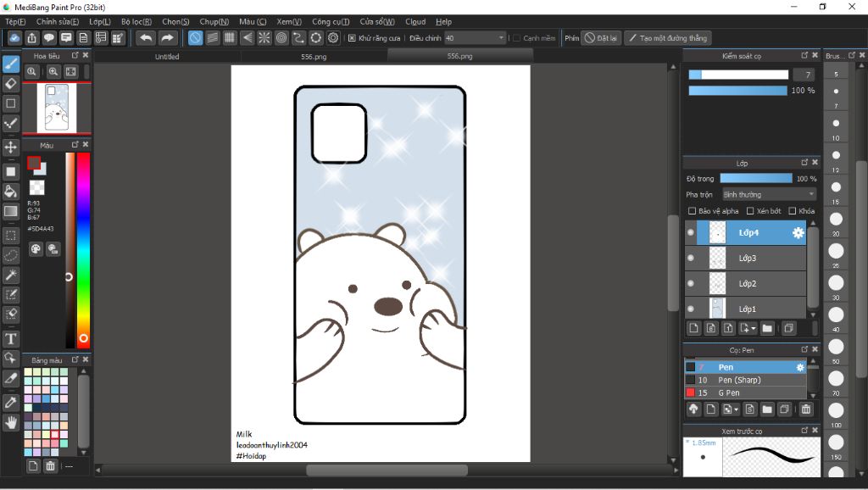Switch to the Untitled document tab
The image size is (868, 490).
167,57
